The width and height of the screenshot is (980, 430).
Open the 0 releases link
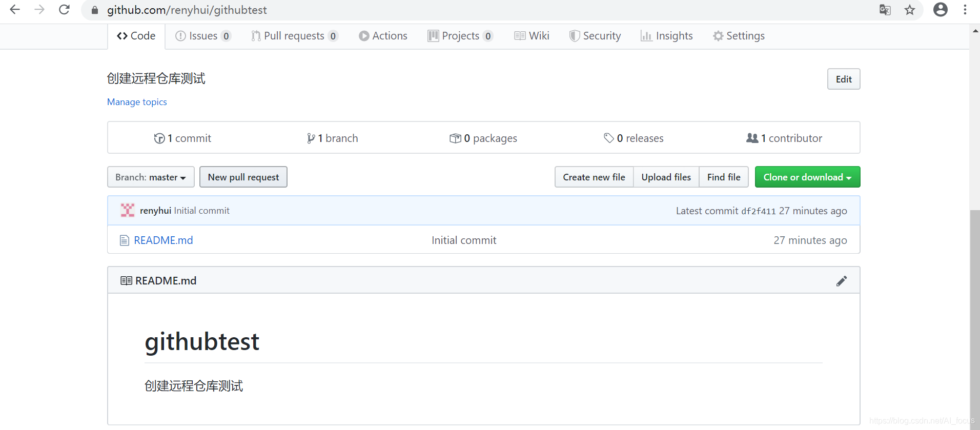click(634, 138)
